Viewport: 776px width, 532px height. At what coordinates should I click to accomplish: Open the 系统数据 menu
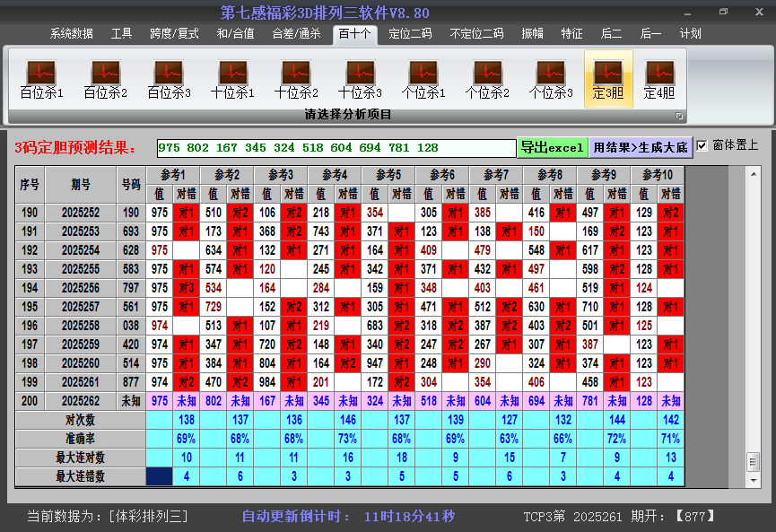[x=71, y=34]
